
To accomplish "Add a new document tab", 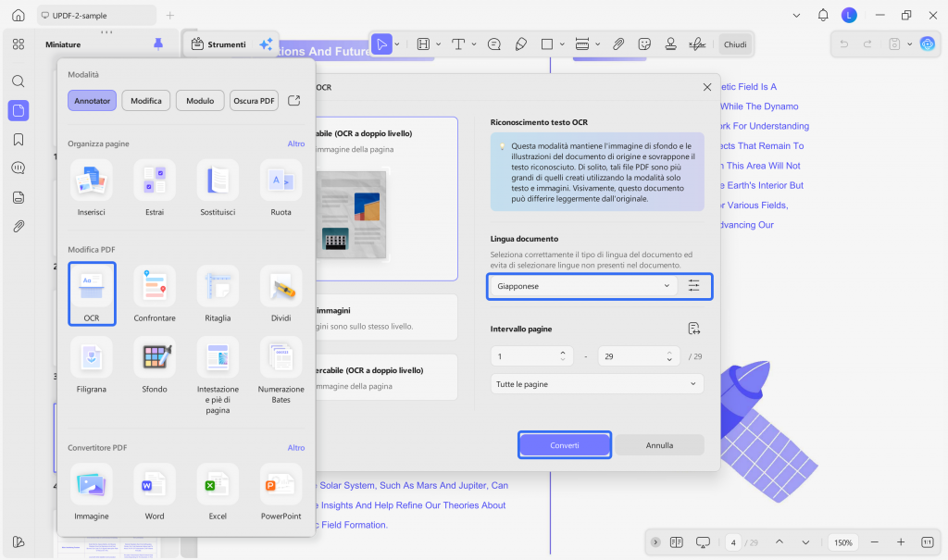I will (170, 15).
